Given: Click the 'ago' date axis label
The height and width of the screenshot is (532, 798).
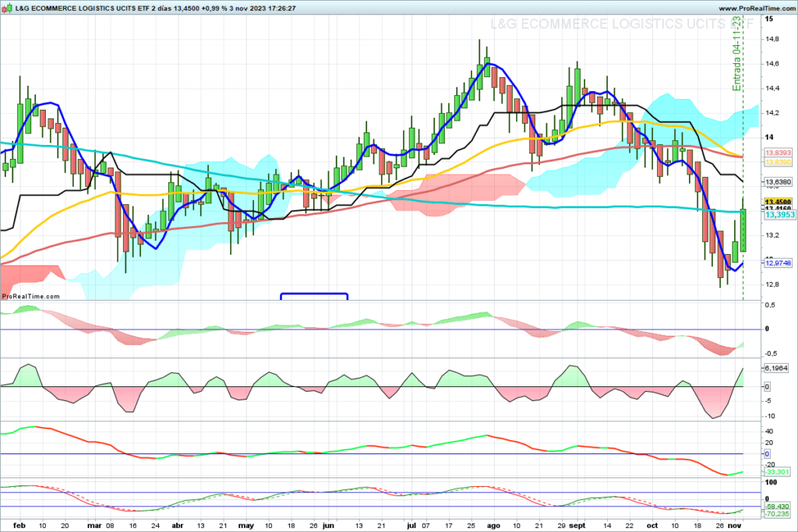Looking at the screenshot, I should 493,526.
